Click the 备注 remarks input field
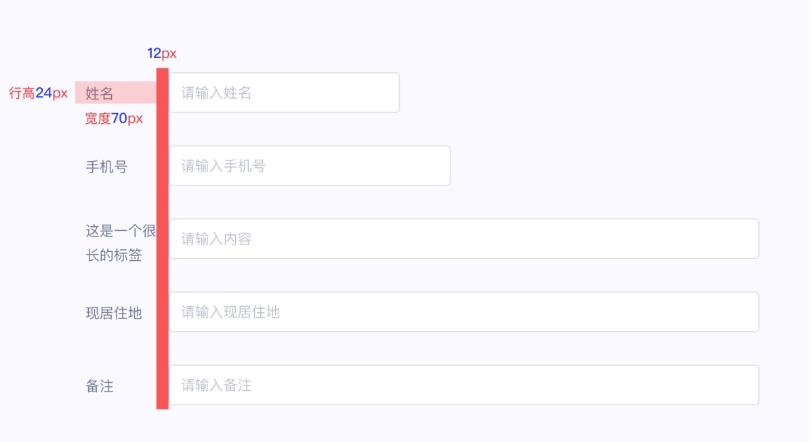Image resolution: width=810 pixels, height=442 pixels. pyautogui.click(x=463, y=385)
